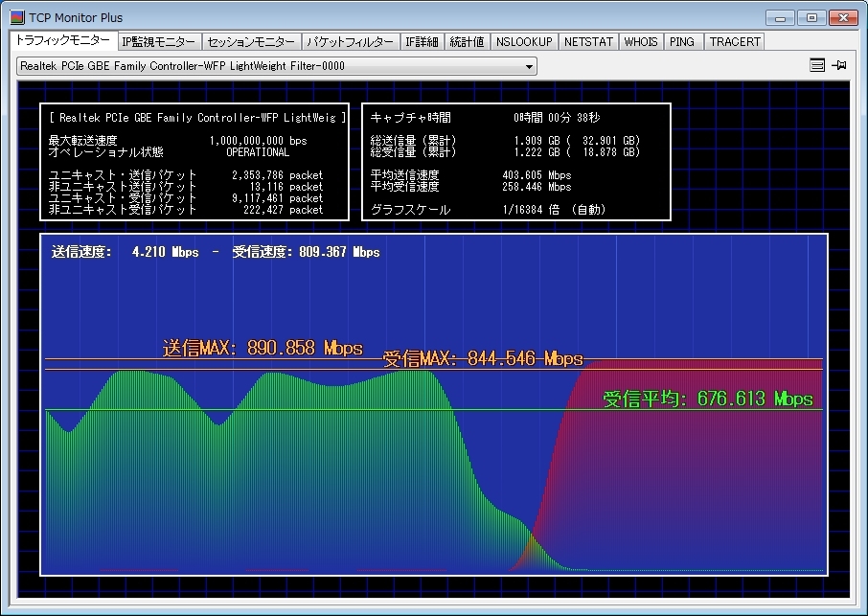Maximize the TCP Monitor Plus window
The image size is (868, 616).
[x=811, y=16]
